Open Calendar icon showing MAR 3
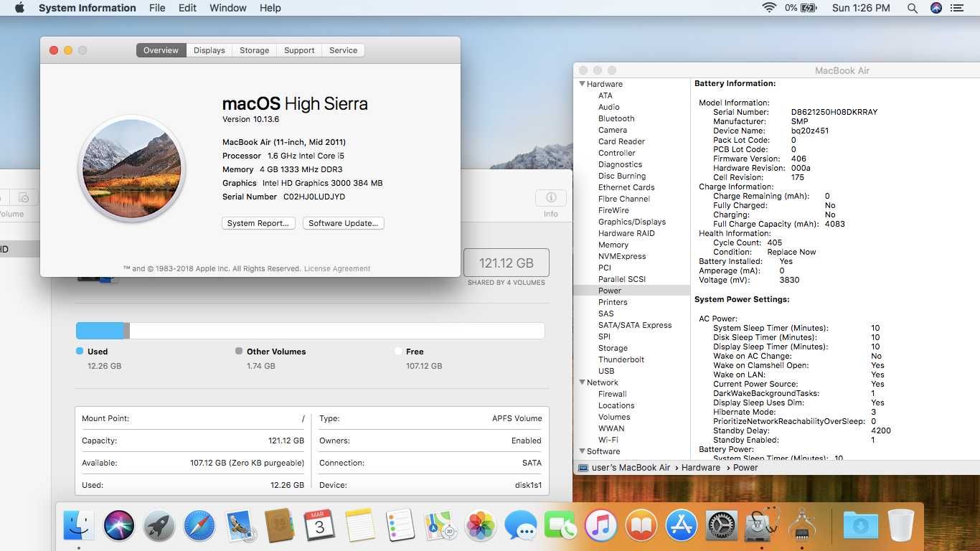980x551 pixels. click(x=319, y=526)
